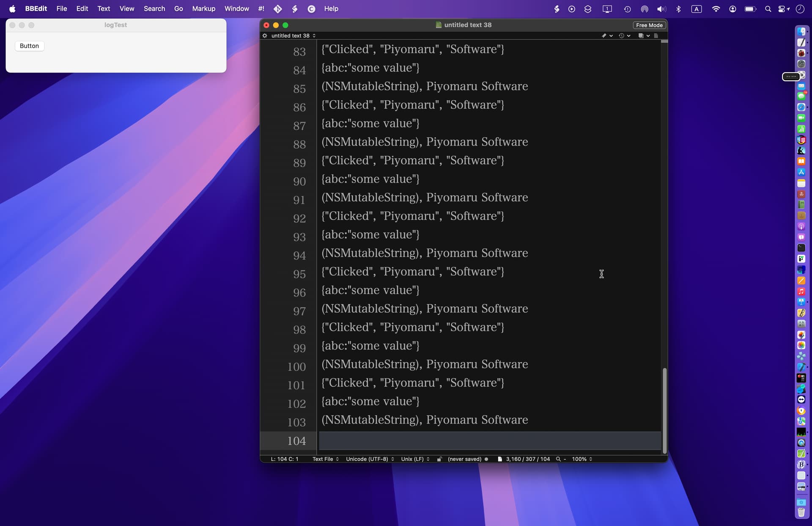Toggle the Free Mode badge in title bar
This screenshot has width=812, height=526.
coord(649,25)
